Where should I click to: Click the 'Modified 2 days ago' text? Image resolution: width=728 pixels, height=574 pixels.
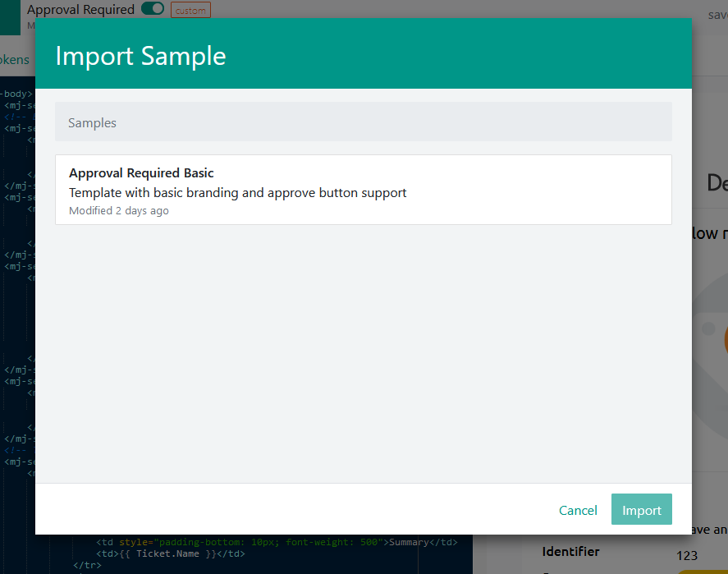[x=119, y=211]
